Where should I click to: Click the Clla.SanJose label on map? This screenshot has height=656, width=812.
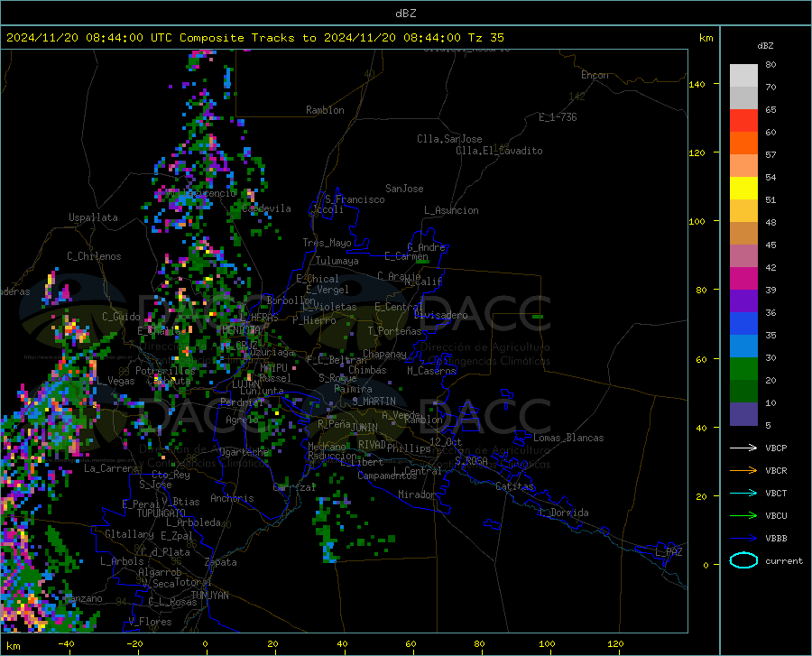pos(449,139)
